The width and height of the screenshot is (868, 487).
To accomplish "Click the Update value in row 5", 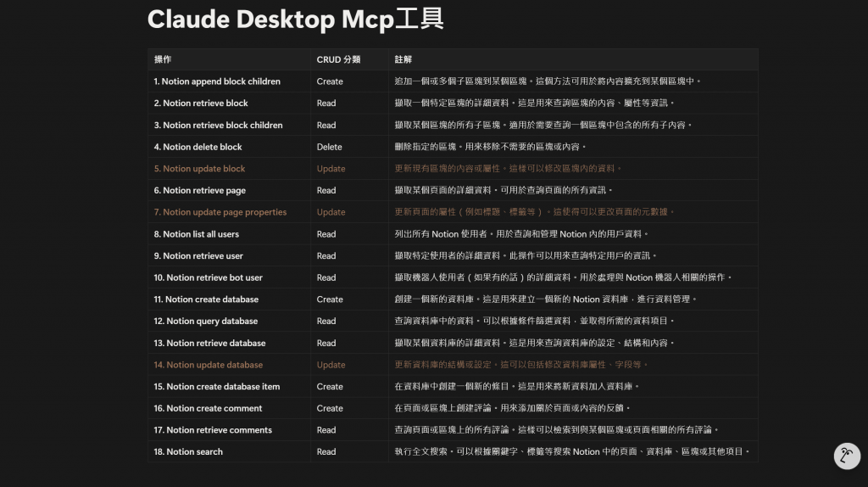I will 331,169.
